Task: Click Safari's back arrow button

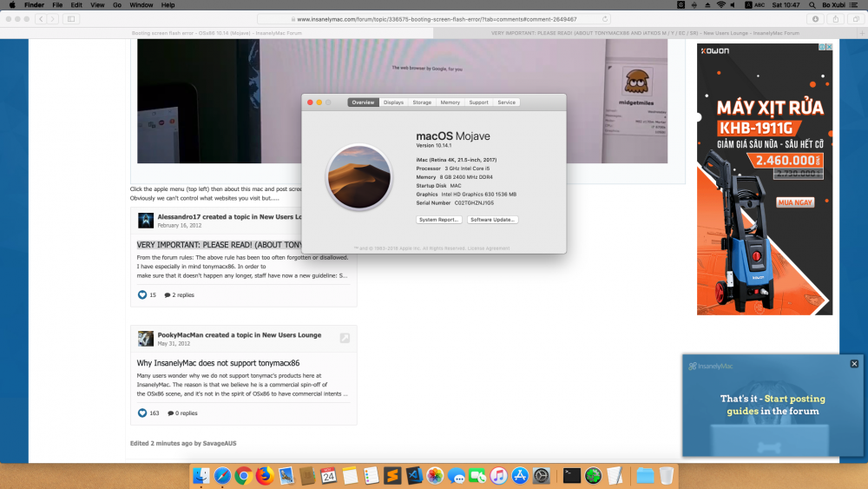Action: (x=41, y=19)
